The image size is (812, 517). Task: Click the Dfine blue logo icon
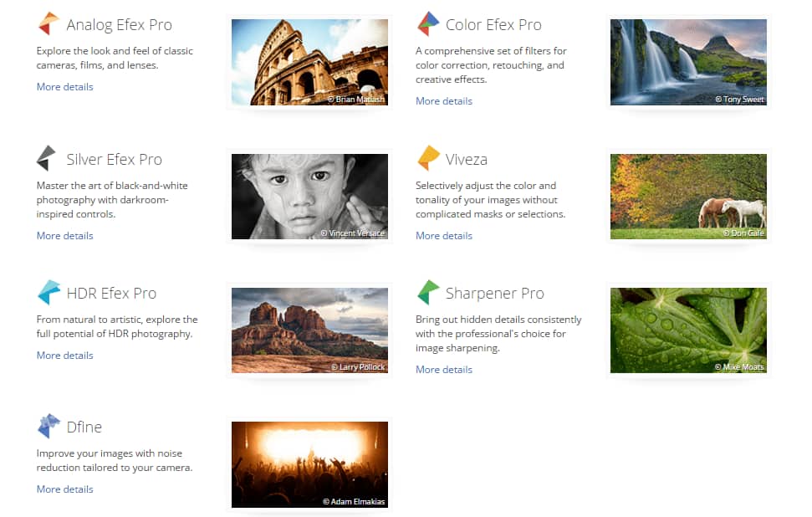(x=49, y=426)
